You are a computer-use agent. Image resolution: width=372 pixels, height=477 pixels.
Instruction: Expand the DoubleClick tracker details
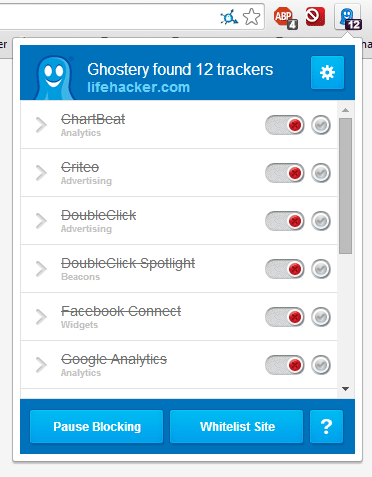(x=41, y=221)
